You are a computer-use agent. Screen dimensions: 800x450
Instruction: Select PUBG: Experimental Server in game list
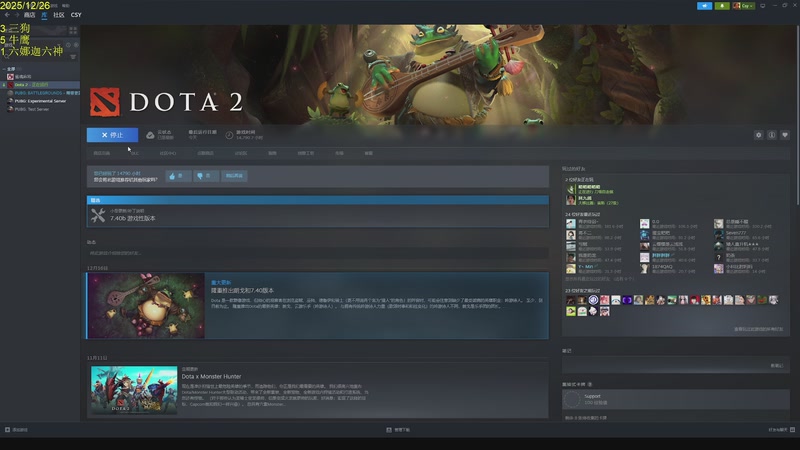[x=40, y=101]
